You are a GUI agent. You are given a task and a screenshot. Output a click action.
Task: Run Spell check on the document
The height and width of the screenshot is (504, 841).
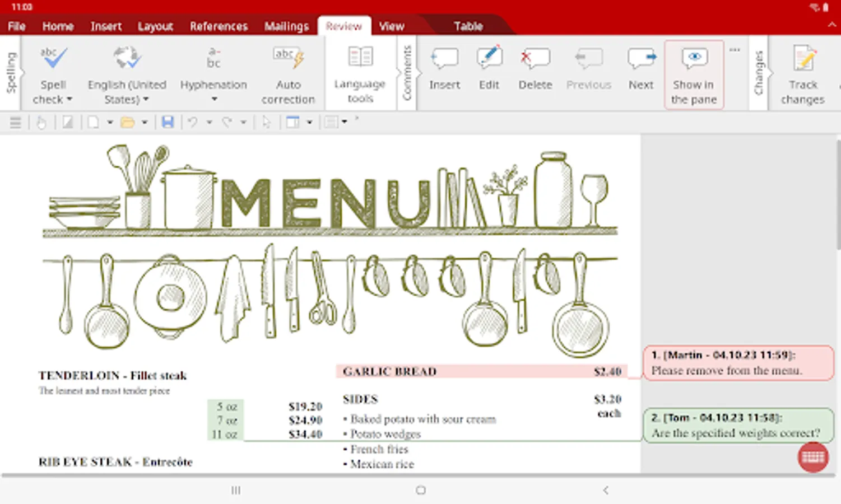point(52,73)
